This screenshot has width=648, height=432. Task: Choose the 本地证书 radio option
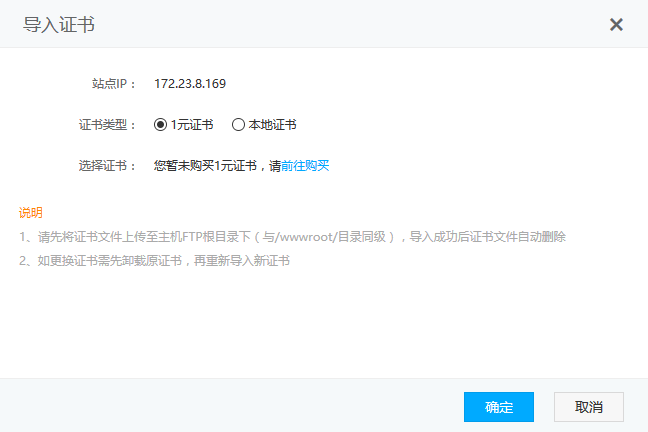tap(238, 125)
